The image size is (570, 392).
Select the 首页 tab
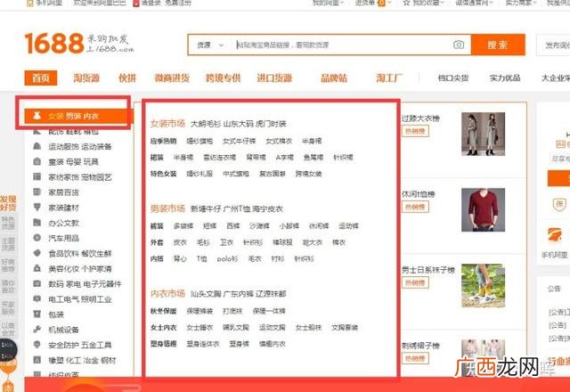[x=41, y=78]
